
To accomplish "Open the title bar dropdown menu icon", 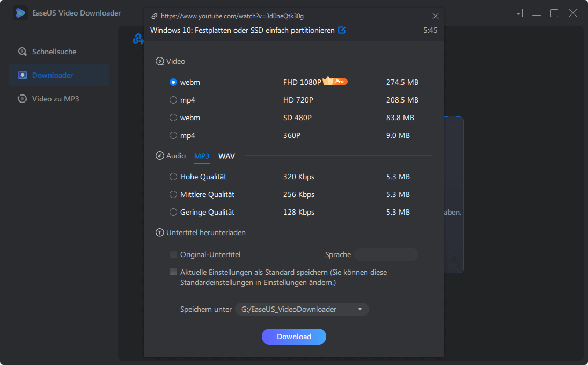I will pyautogui.click(x=518, y=13).
